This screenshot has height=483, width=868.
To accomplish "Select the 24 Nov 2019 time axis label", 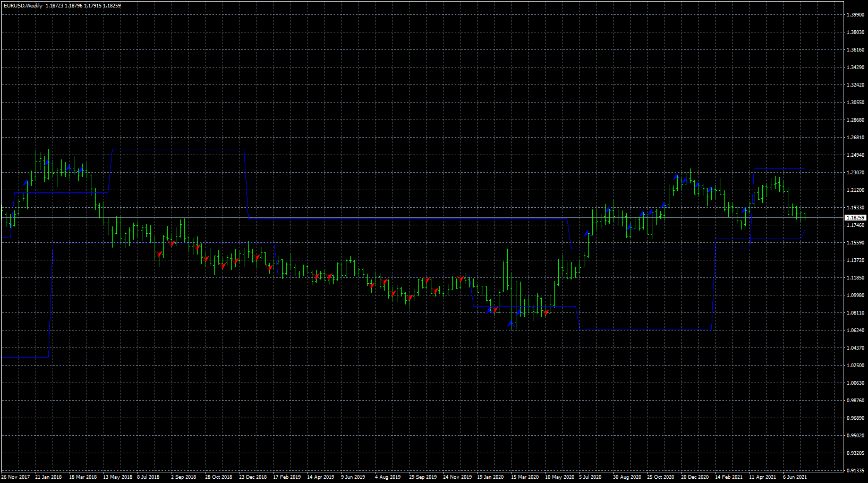I will point(457,477).
